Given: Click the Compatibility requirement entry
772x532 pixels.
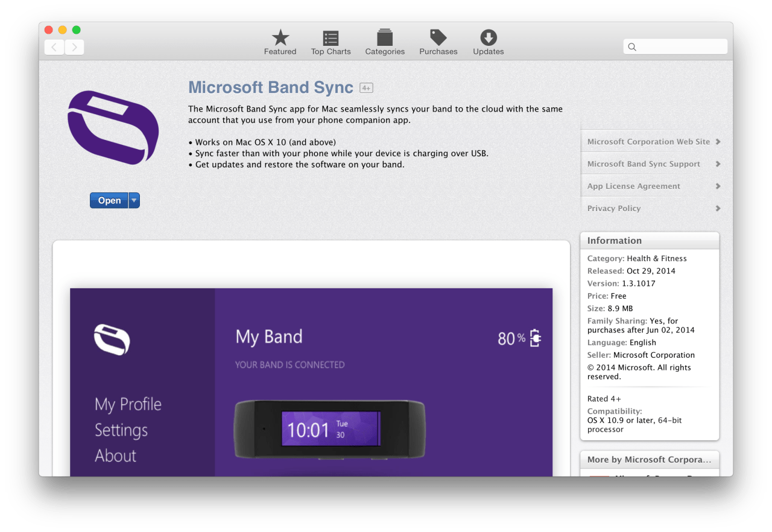Looking at the screenshot, I should (634, 420).
